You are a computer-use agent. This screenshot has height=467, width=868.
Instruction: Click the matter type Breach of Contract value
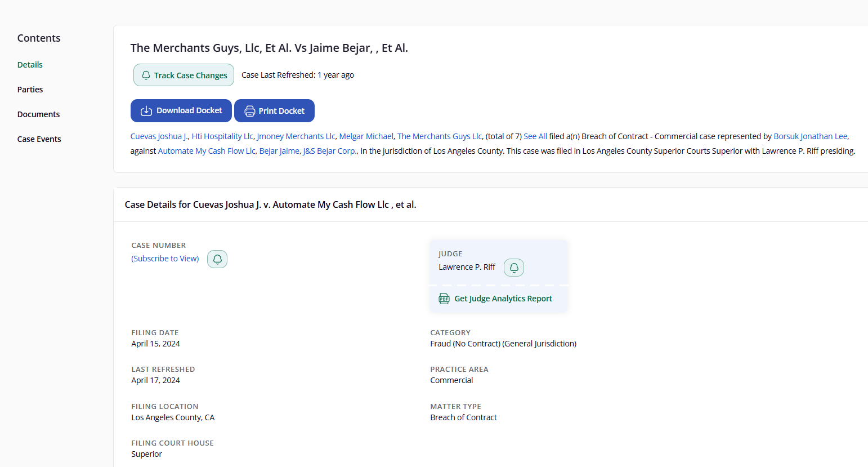463,417
